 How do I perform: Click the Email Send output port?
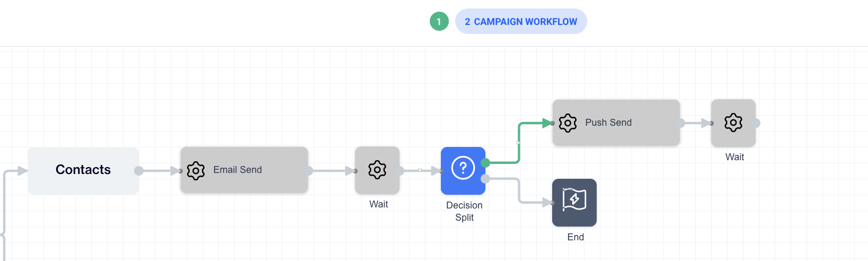point(309,171)
